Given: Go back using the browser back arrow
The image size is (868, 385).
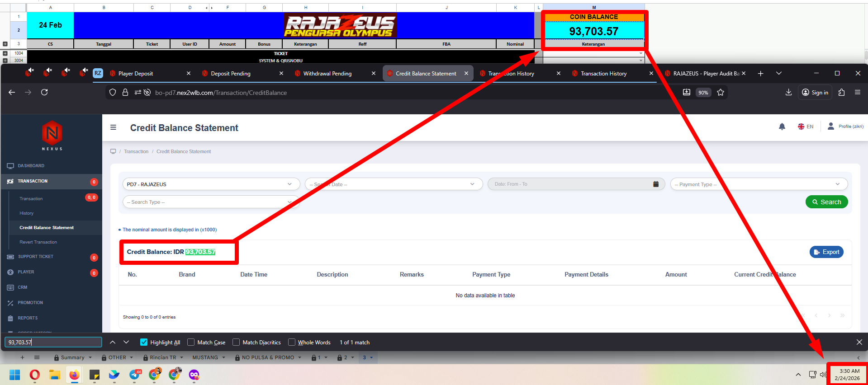Looking at the screenshot, I should [x=12, y=92].
